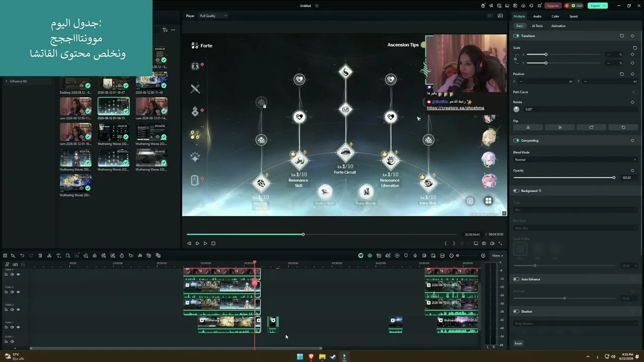The image size is (644, 362).
Task: Click the Upgrade button
Action: pos(553,6)
